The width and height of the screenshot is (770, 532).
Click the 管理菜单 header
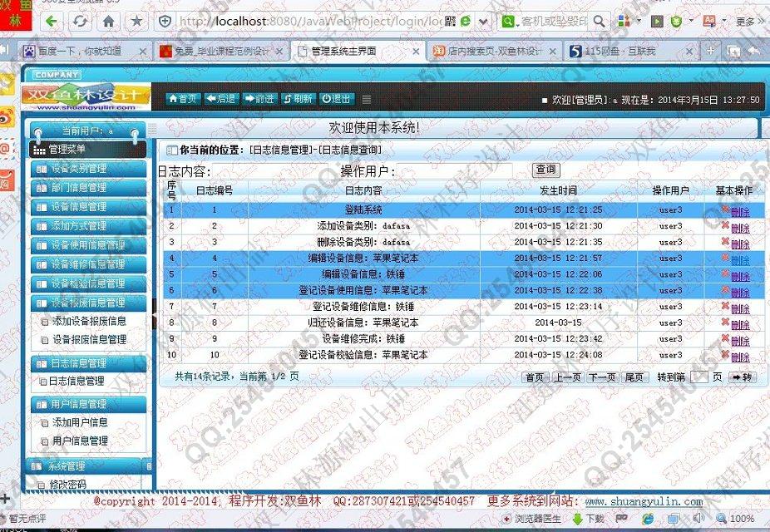point(88,149)
